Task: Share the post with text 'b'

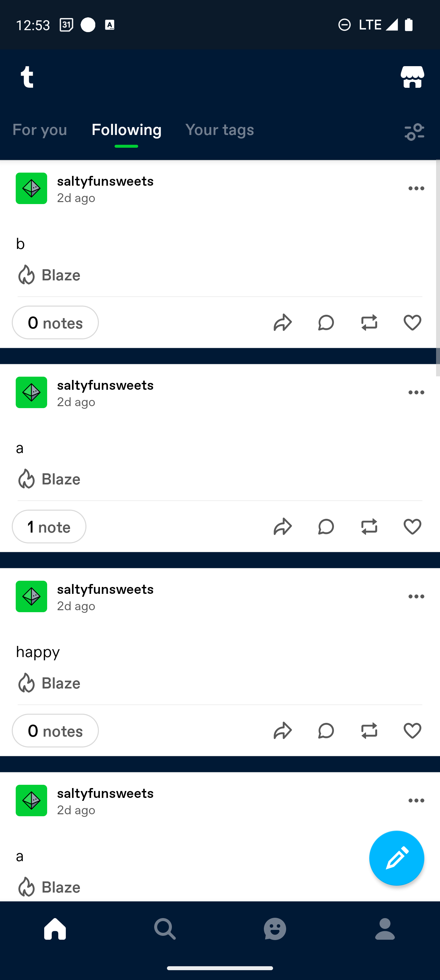Action: coord(283,323)
